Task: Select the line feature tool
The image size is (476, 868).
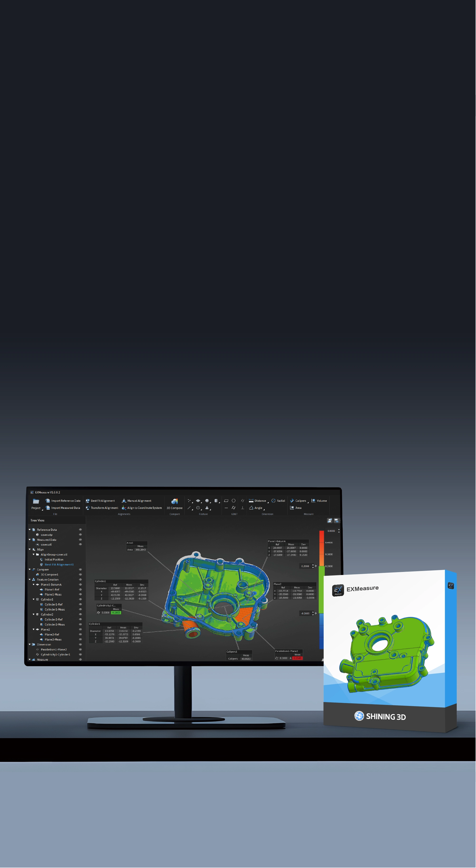Action: 189,508
